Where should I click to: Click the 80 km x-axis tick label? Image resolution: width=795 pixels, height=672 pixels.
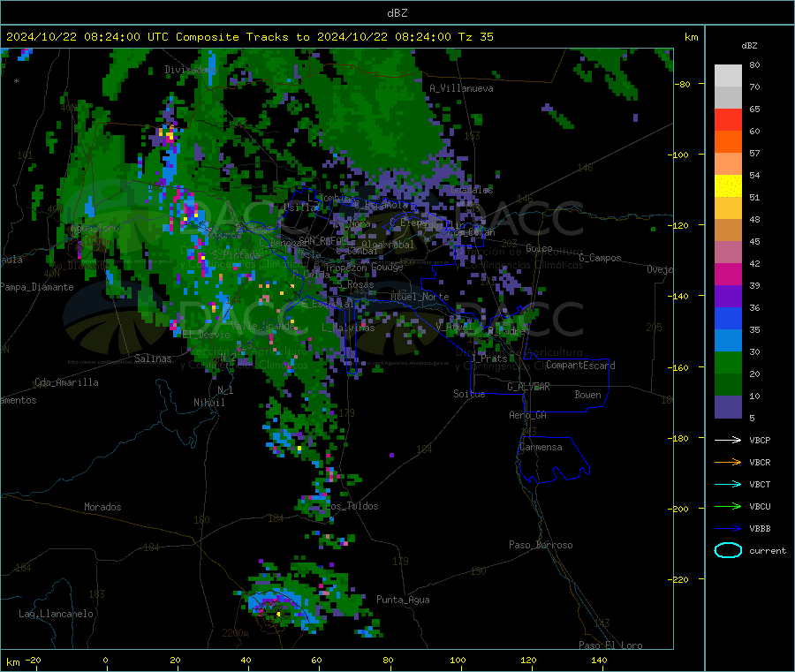coord(388,661)
